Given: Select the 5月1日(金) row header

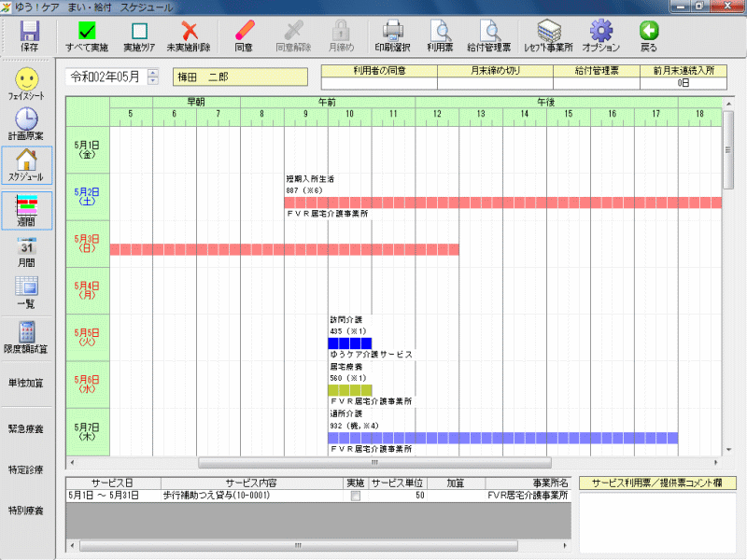Looking at the screenshot, I should tap(88, 149).
